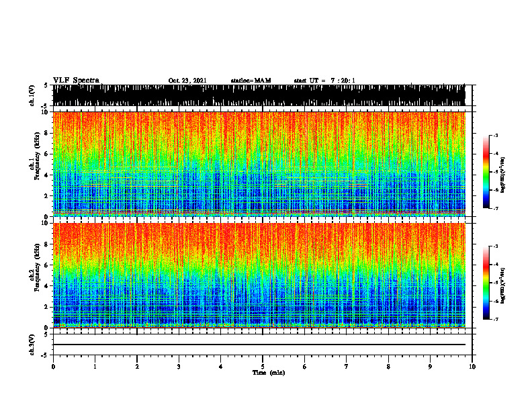Click the "4" tick on the time axis
The width and height of the screenshot is (532, 411).
point(220,367)
